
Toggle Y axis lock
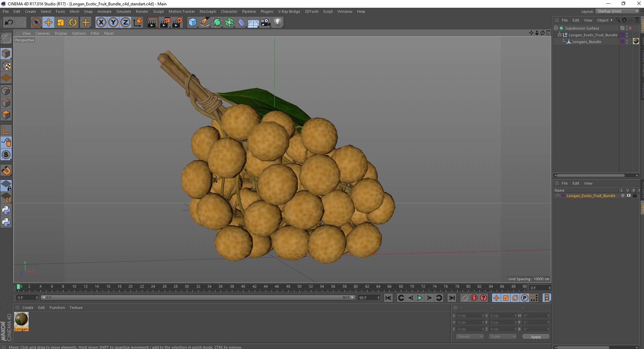click(x=113, y=22)
